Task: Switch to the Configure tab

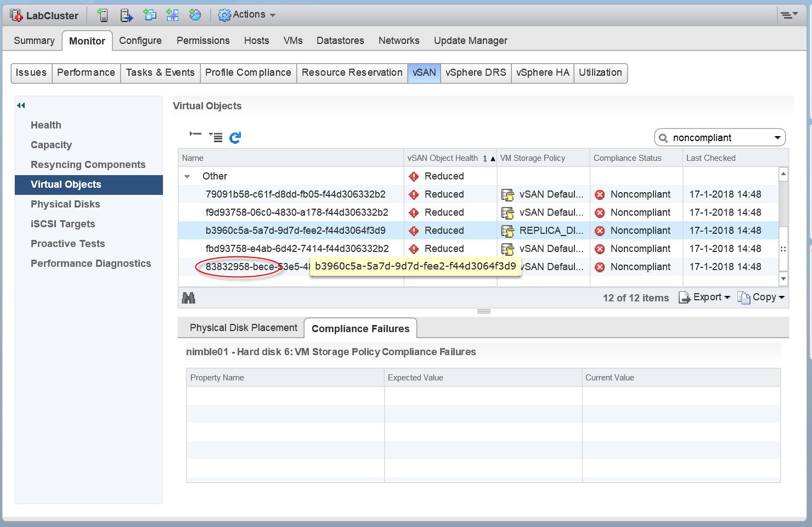Action: point(140,41)
